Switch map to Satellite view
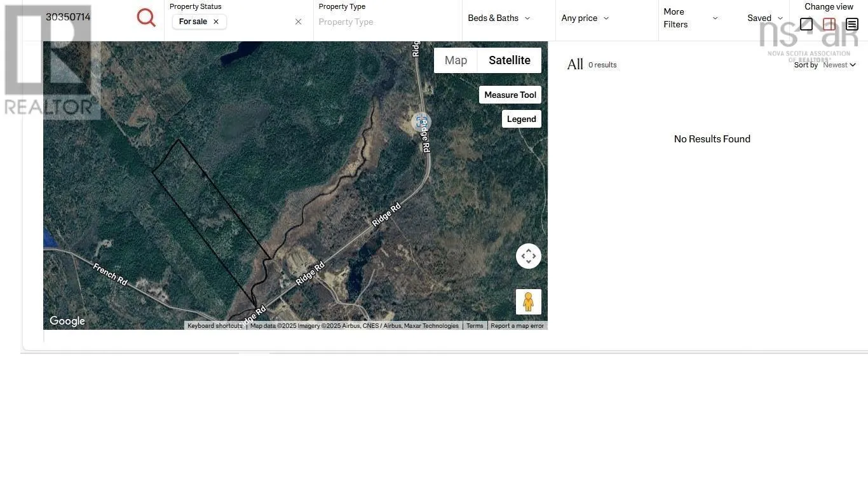This screenshot has height=488, width=868. pyautogui.click(x=509, y=60)
